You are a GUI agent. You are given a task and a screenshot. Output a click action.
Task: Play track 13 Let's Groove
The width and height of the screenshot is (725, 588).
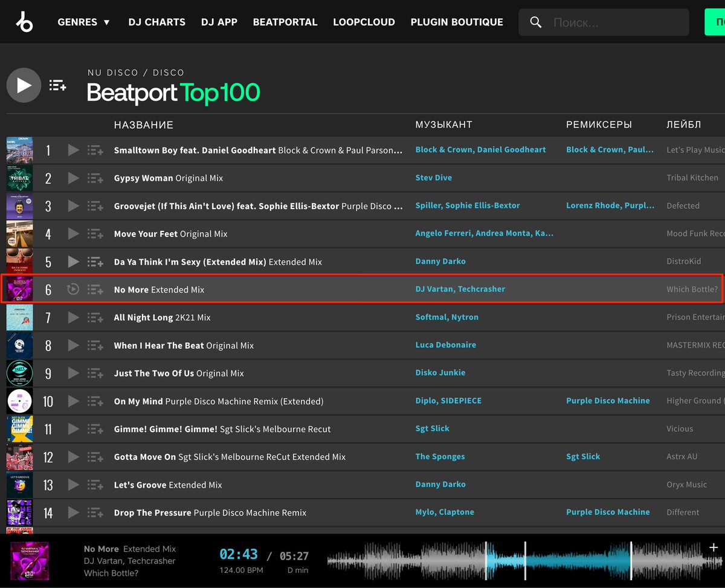click(73, 485)
